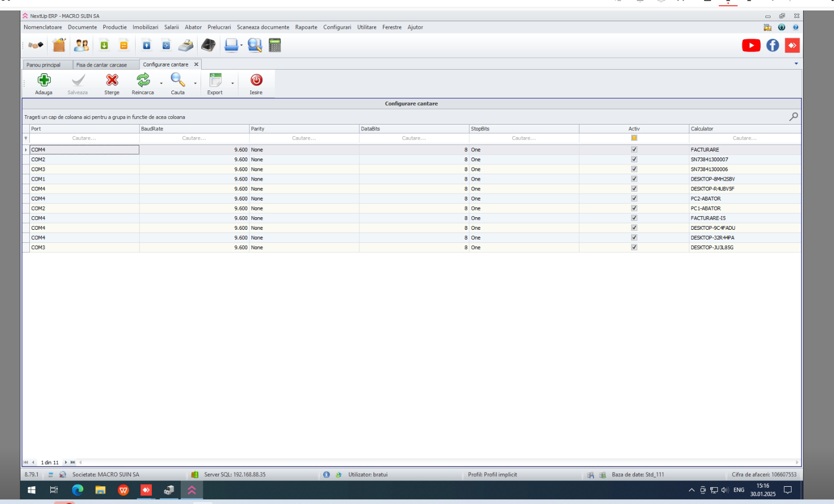Sort by the BaudRate column header
This screenshot has height=504, width=834.
(x=194, y=129)
